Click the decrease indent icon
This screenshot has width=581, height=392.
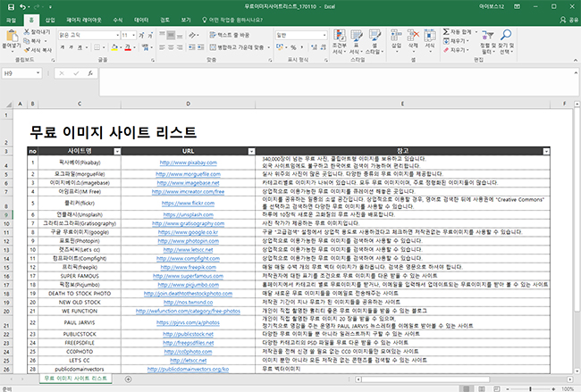point(192,47)
